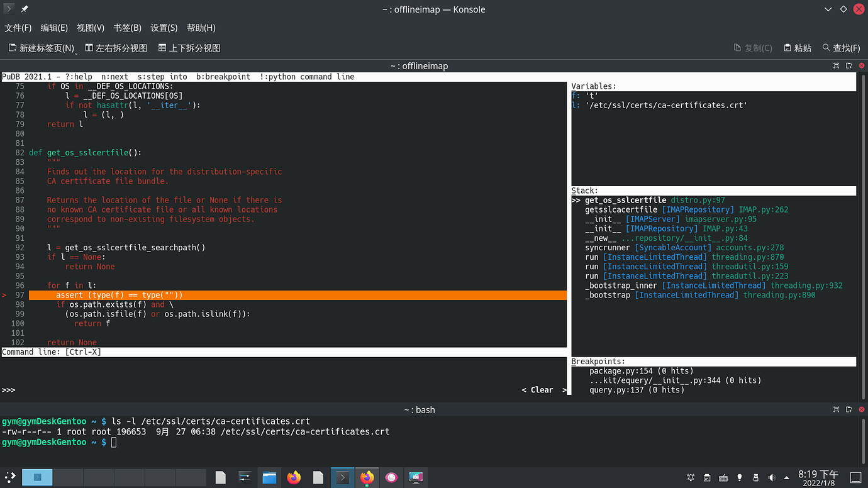
Task: Expand hidden system tray icons
Action: pos(787,478)
